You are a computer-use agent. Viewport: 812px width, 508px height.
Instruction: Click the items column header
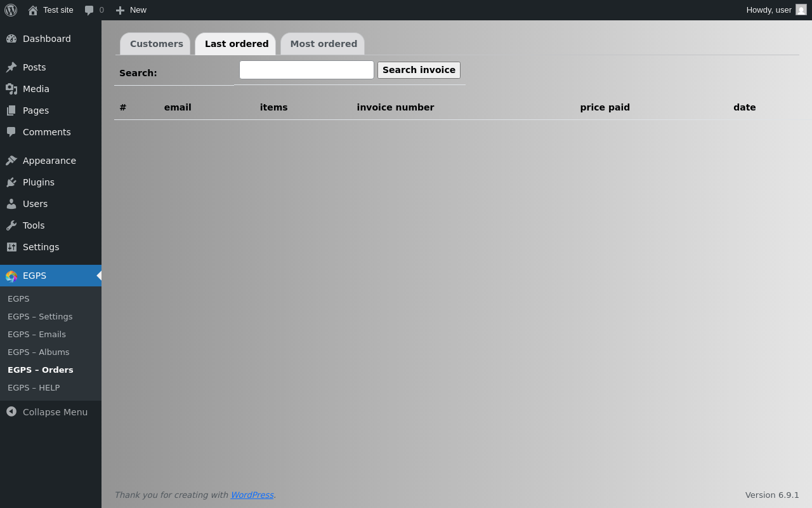coord(273,107)
